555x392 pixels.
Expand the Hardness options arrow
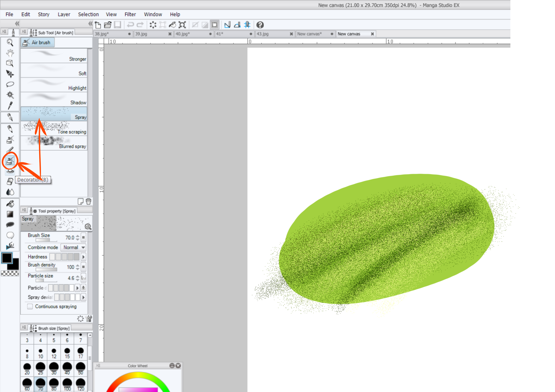[83, 257]
